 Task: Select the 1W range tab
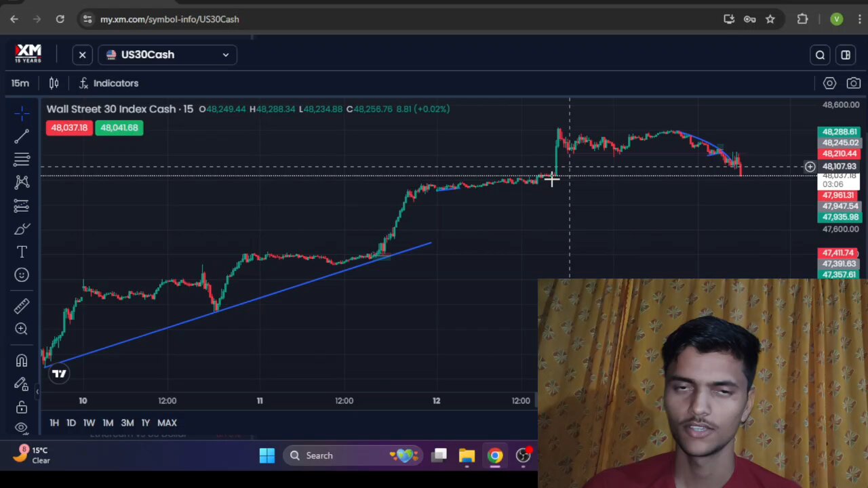coord(89,423)
